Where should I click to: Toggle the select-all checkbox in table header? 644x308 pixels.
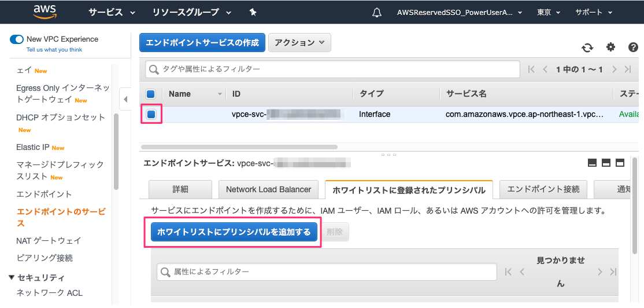tap(151, 94)
